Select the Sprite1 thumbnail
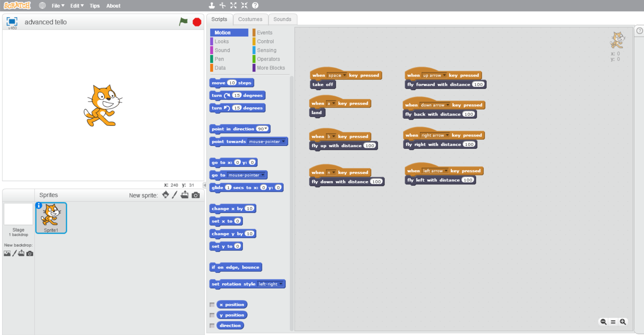This screenshot has height=335, width=644. tap(51, 218)
